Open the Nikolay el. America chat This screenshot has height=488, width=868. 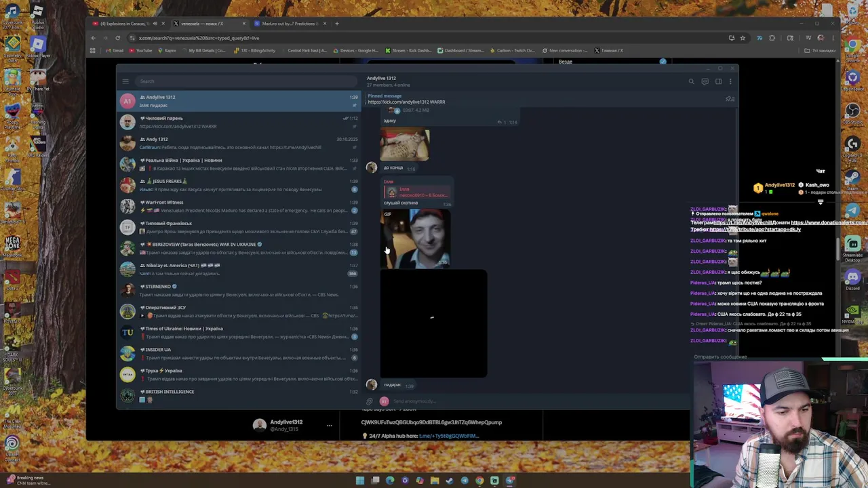click(239, 269)
